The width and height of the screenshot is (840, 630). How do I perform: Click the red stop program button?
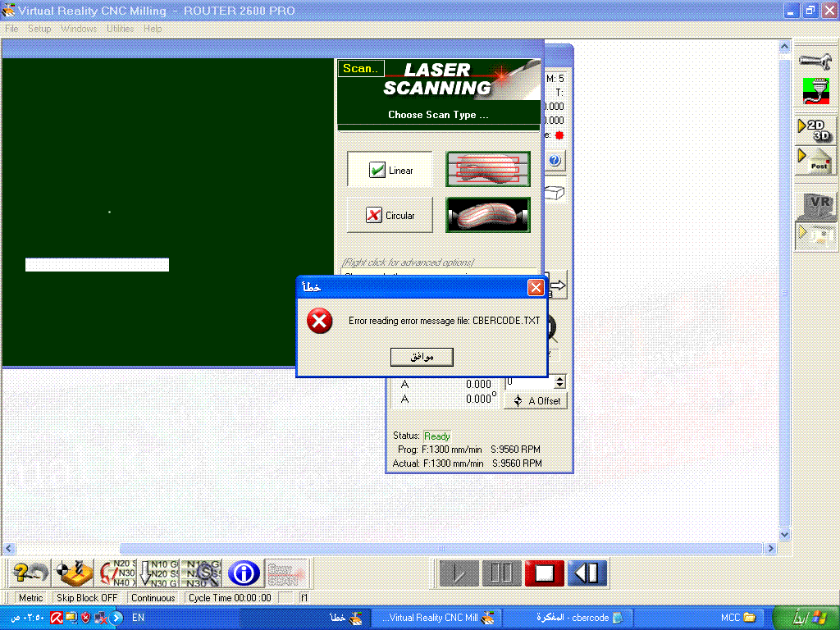[544, 573]
